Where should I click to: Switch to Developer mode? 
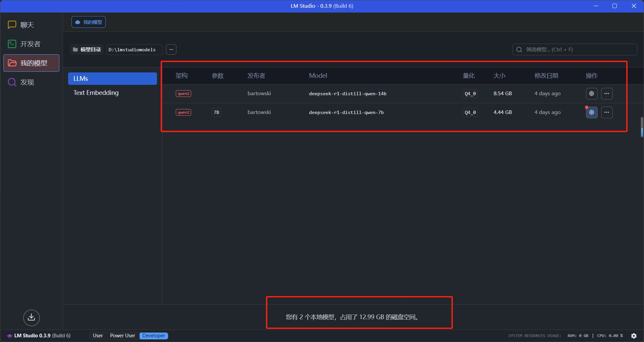coord(154,336)
